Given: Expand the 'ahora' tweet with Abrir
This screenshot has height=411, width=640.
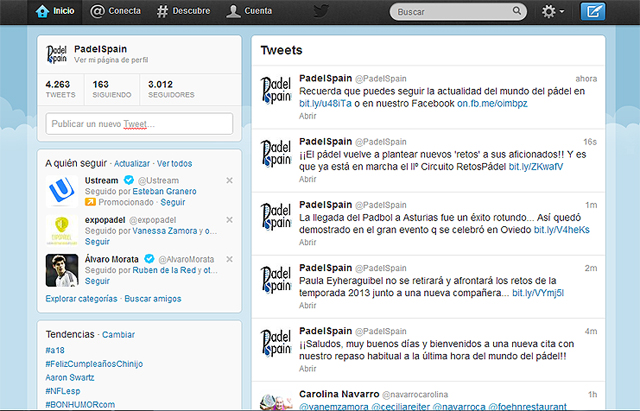Looking at the screenshot, I should tap(307, 116).
